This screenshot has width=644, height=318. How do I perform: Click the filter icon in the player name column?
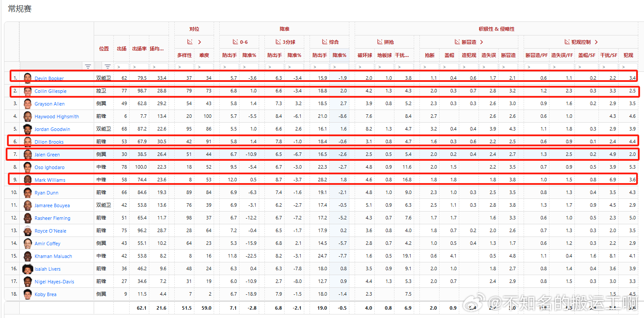(x=88, y=67)
